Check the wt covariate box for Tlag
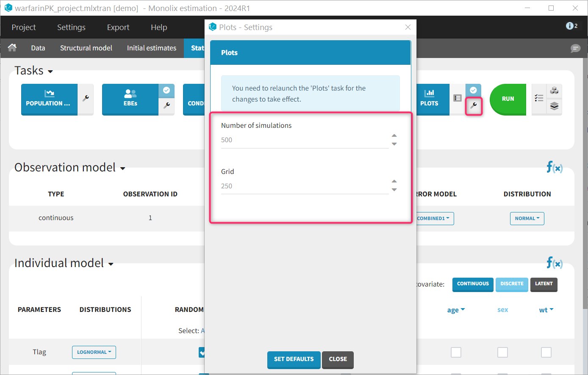588x375 pixels. click(x=546, y=352)
